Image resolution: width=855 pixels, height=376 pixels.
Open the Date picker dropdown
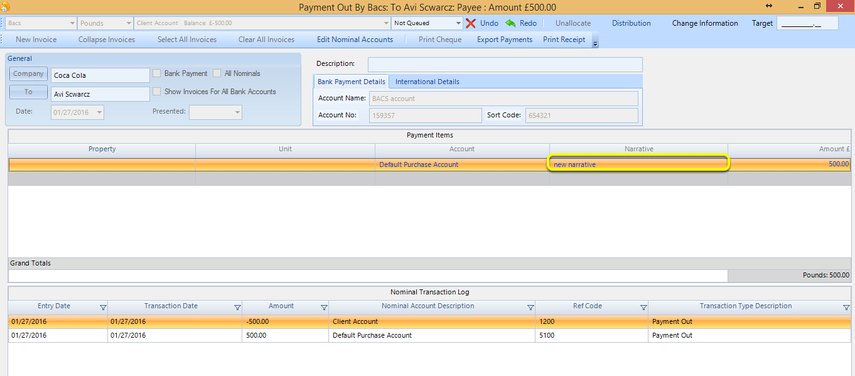(99, 112)
